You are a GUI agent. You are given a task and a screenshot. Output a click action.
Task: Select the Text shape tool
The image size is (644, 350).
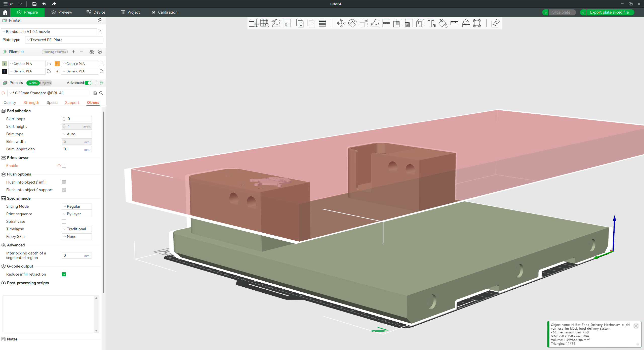point(431,23)
